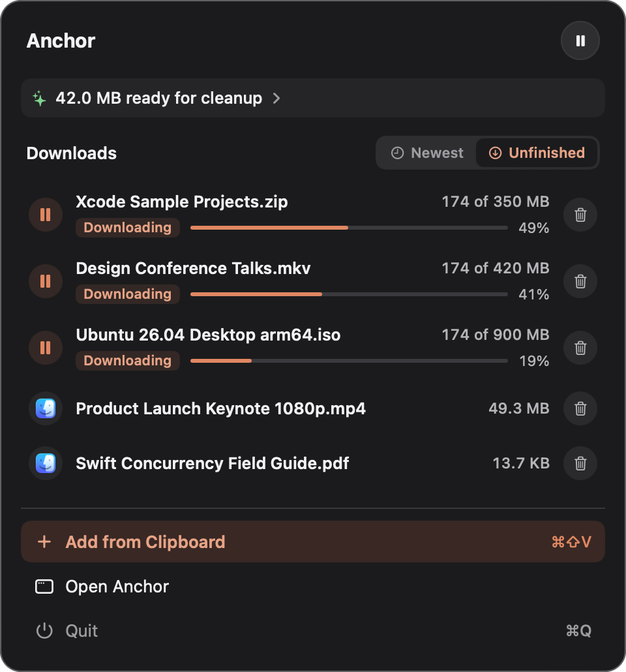Delete Product Launch Keynote 1080p.mp4
The height and width of the screenshot is (672, 626).
point(580,408)
